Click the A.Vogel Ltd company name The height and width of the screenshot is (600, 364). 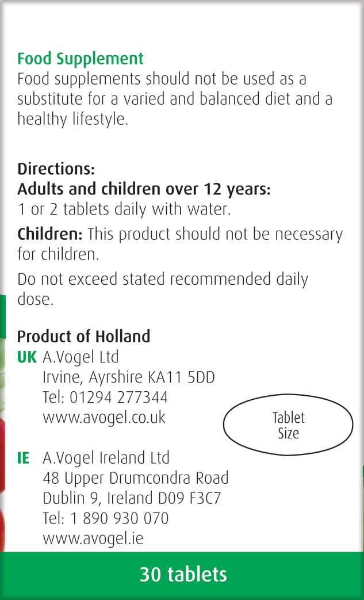click(x=81, y=357)
